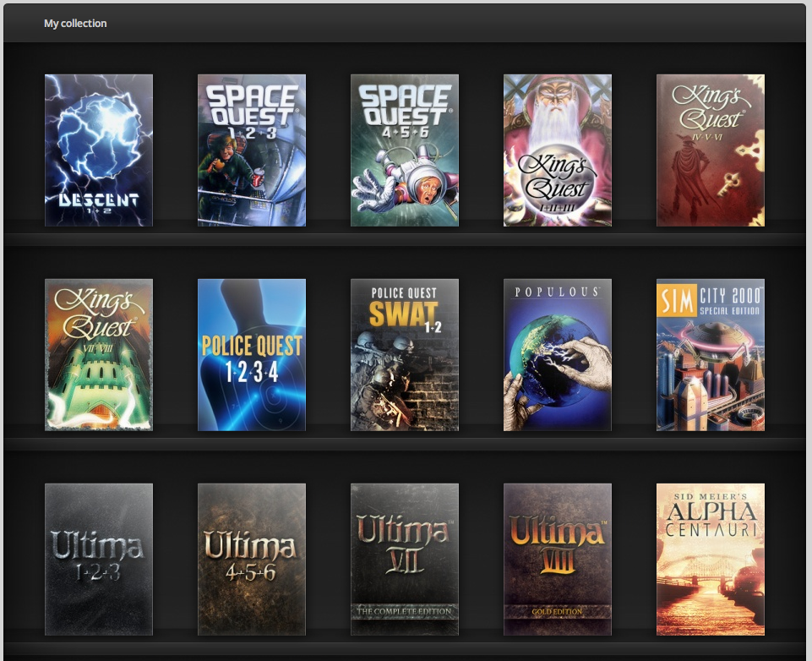
Task: Open the Populous game cover
Action: 557,355
